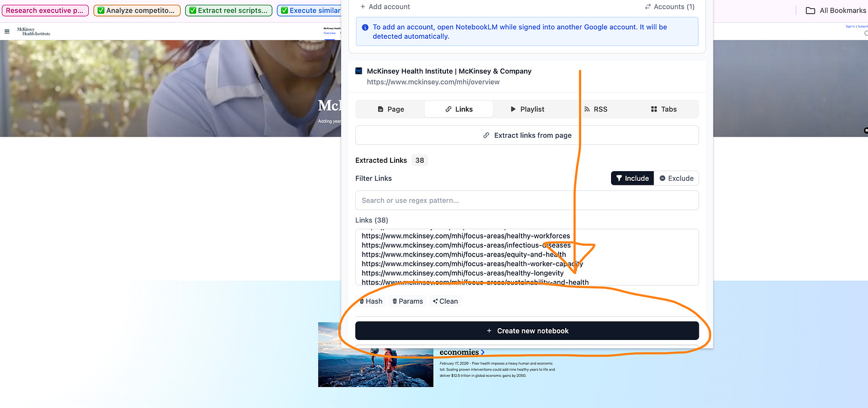Click the Overview link on the McKinsey page
Screen dimensions: 868x408
point(329,33)
